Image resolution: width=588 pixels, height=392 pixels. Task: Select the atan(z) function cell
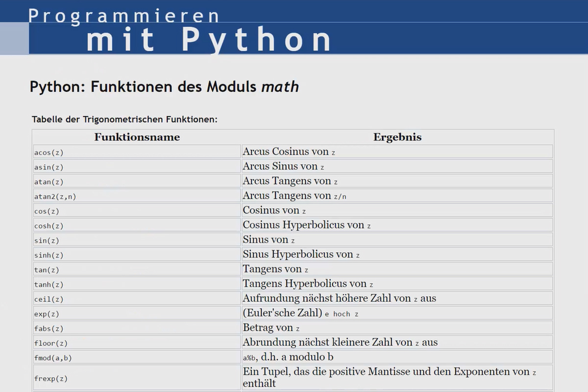click(137, 181)
